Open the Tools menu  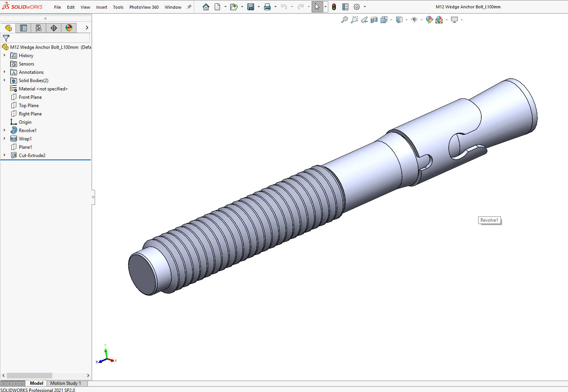tap(118, 7)
